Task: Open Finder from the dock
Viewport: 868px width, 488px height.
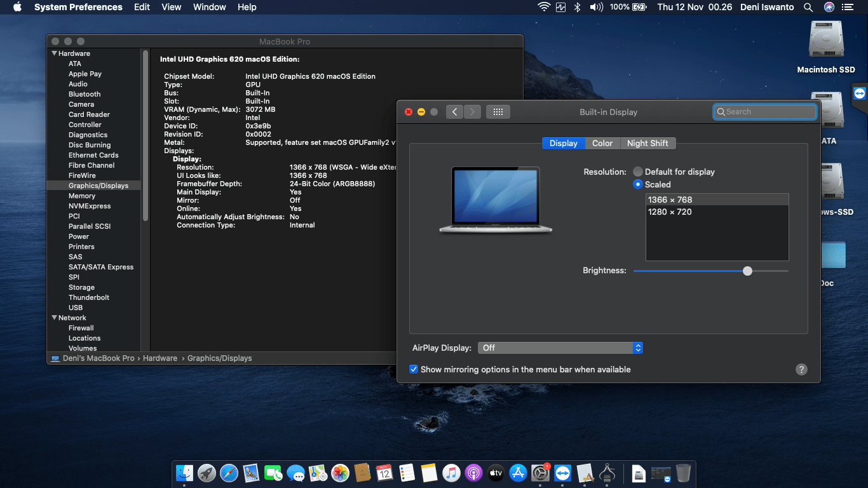Action: pos(184,473)
